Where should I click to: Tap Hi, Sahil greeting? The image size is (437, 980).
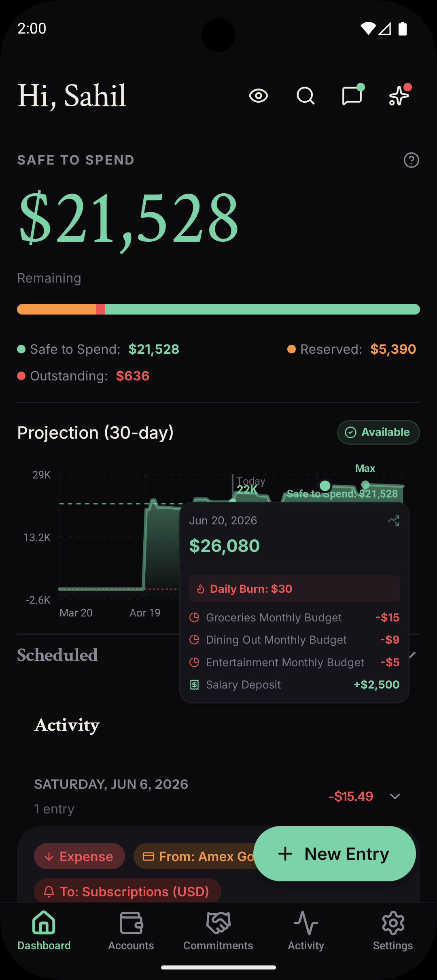[72, 96]
